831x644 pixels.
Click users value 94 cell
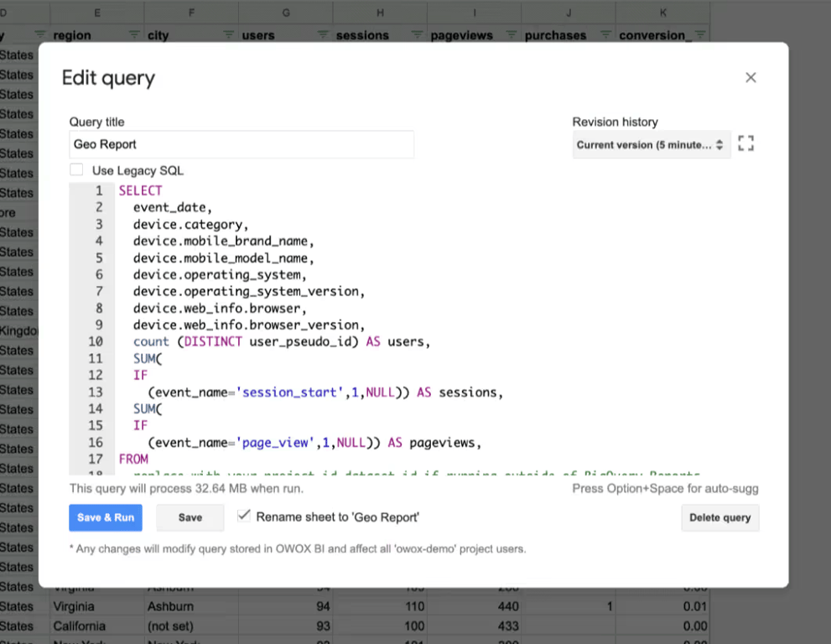click(x=286, y=606)
